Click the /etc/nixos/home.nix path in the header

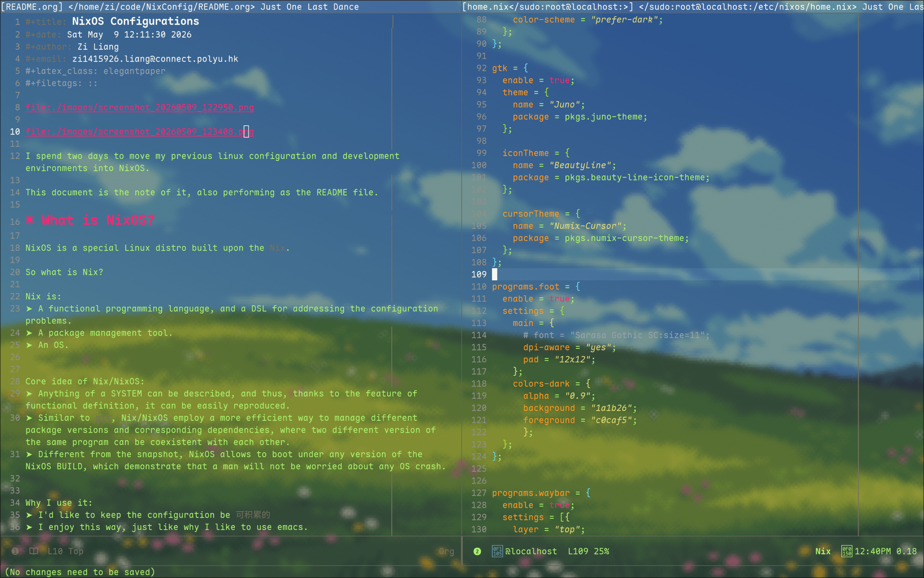pos(748,7)
